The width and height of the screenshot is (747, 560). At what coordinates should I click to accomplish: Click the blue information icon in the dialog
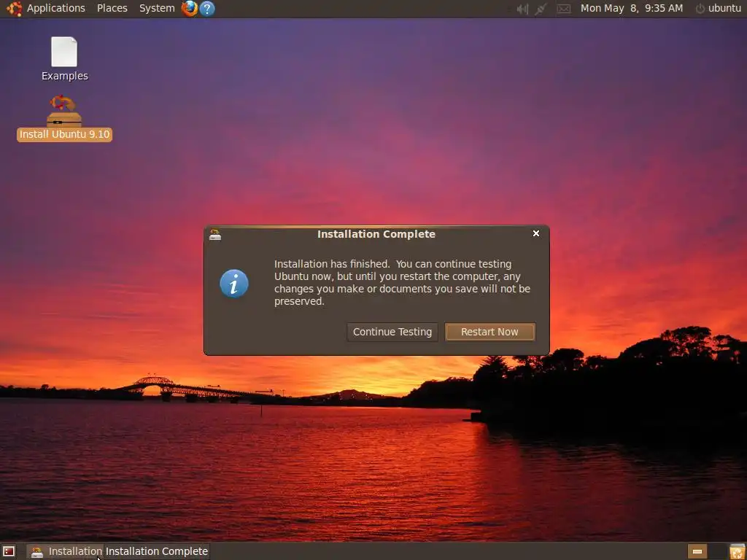[x=234, y=284]
